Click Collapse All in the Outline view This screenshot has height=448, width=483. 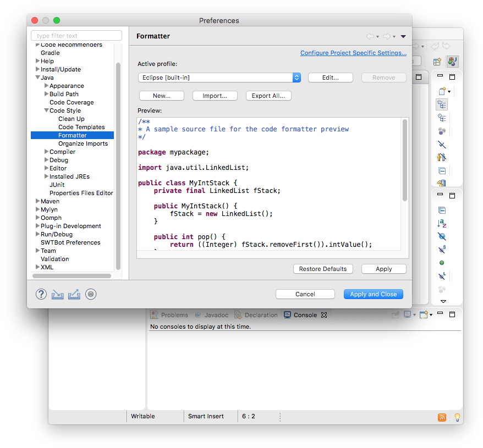coord(442,211)
